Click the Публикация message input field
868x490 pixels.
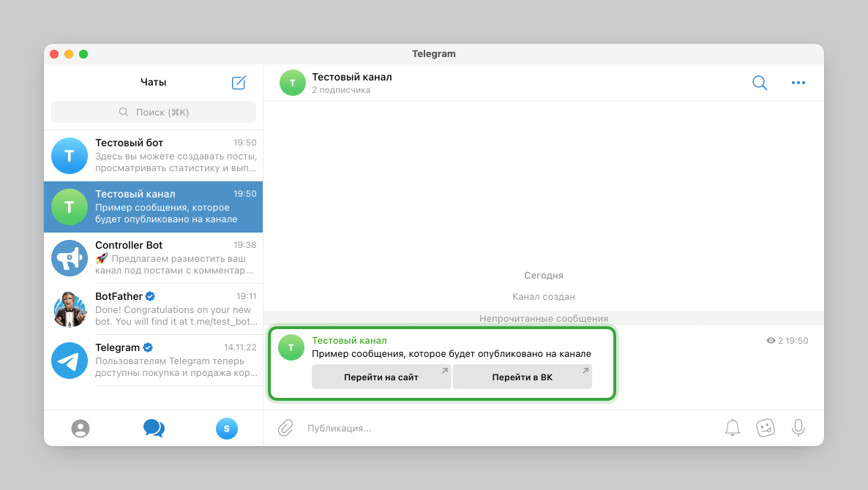[439, 428]
